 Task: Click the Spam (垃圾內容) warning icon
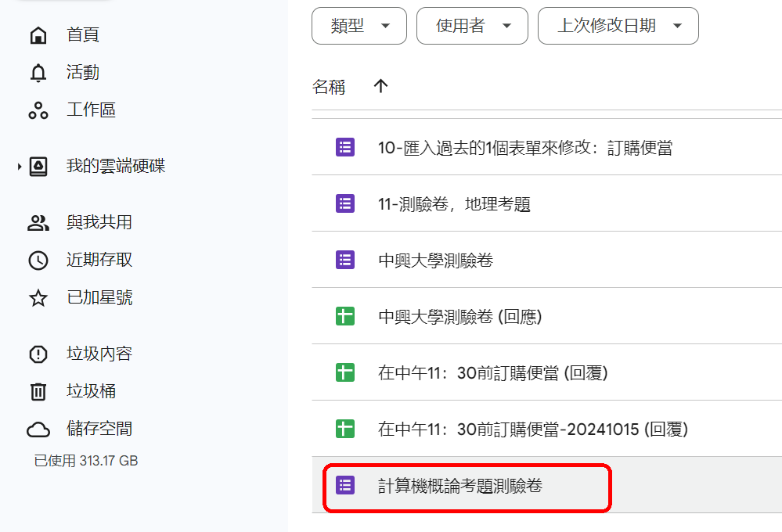tap(38, 354)
